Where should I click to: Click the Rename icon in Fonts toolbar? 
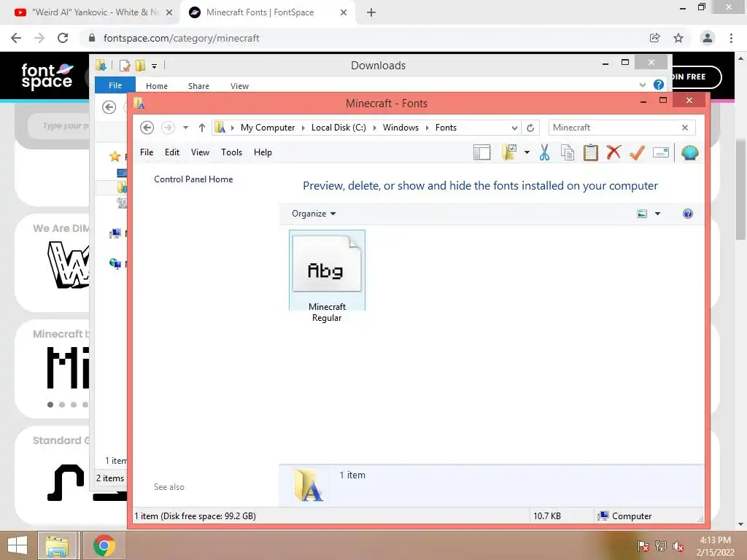tap(661, 152)
